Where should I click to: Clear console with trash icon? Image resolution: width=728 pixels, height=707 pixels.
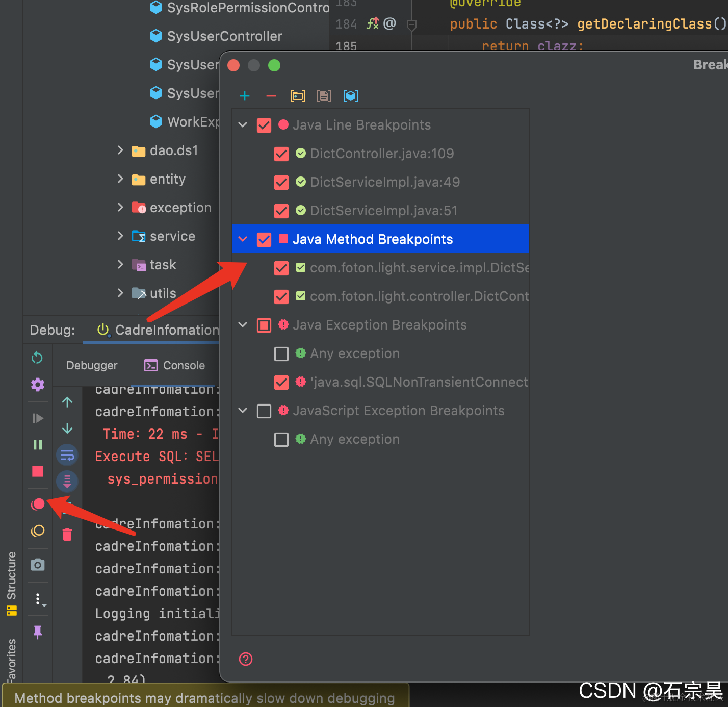coord(67,535)
